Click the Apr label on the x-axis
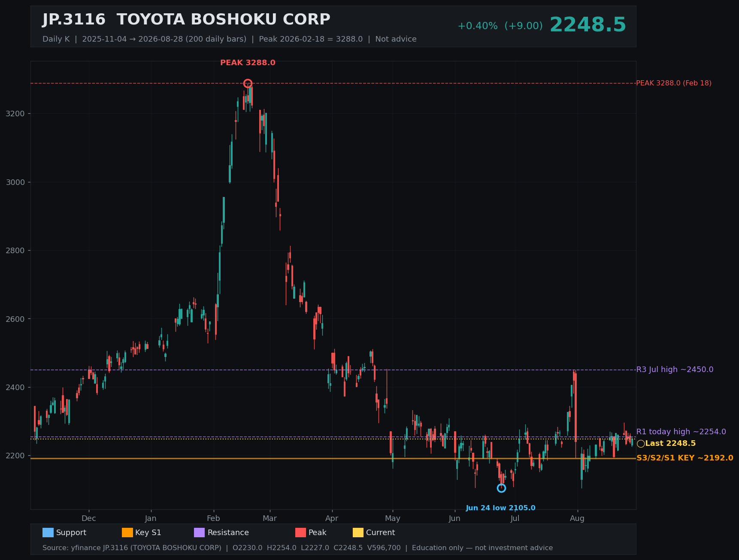739x560 pixels. point(332,518)
